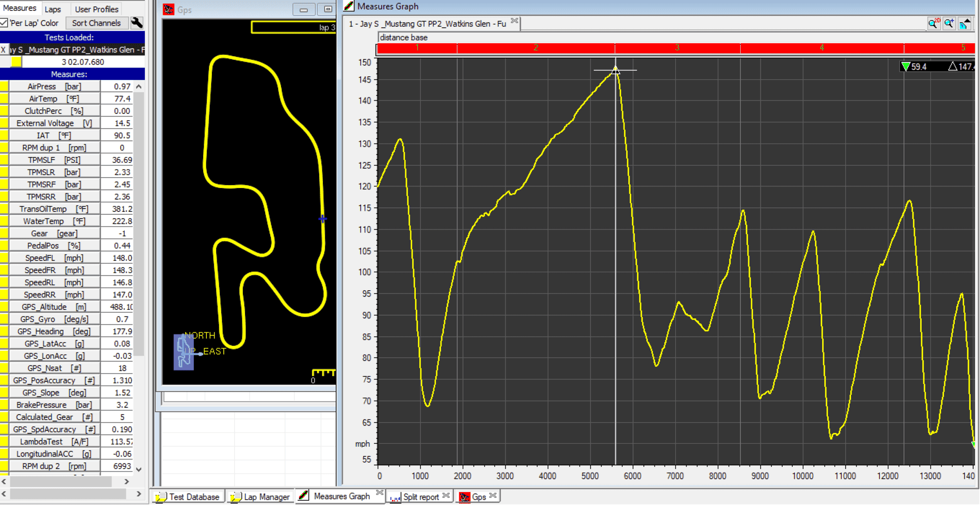980x505 pixels.
Task: Click the Sort Channels button
Action: (x=96, y=23)
